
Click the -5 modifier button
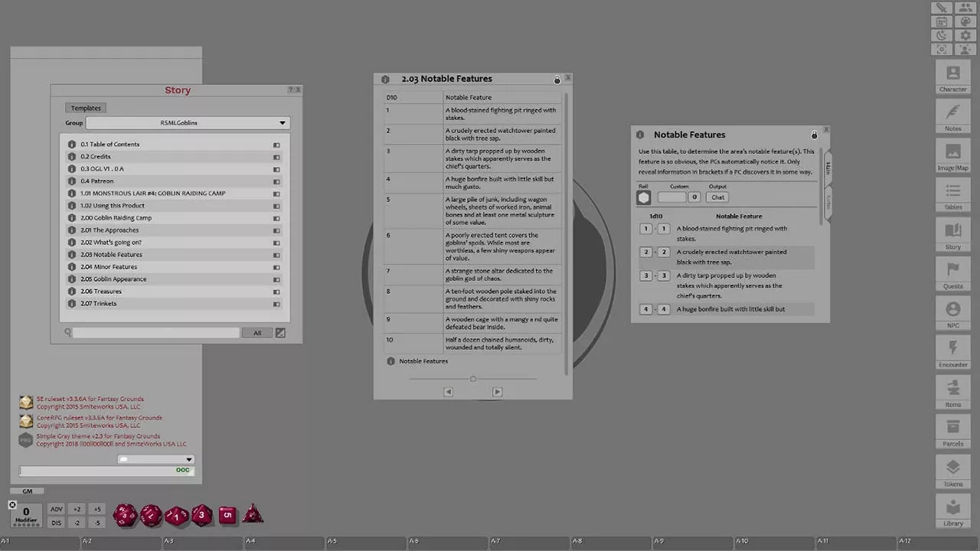tap(97, 523)
